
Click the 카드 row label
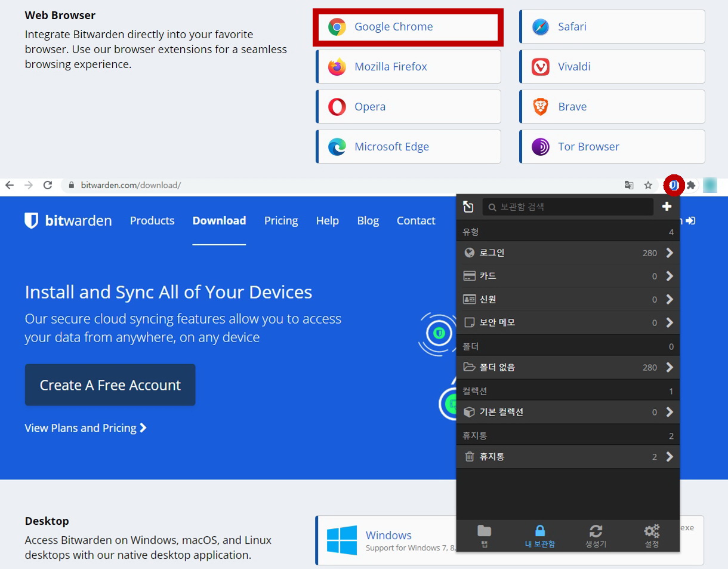tap(488, 276)
